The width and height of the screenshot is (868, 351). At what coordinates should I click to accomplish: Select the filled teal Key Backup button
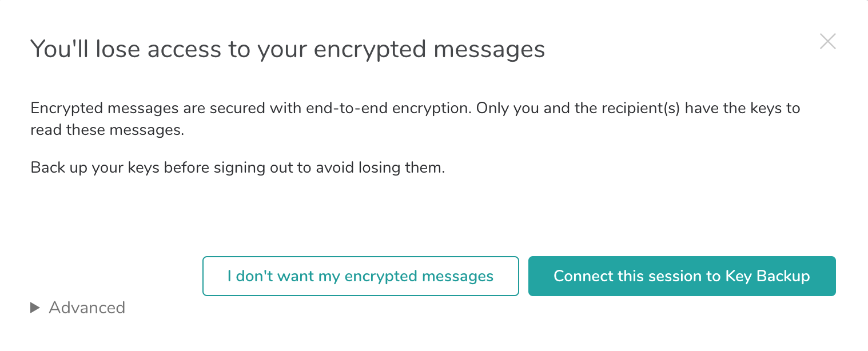click(682, 276)
